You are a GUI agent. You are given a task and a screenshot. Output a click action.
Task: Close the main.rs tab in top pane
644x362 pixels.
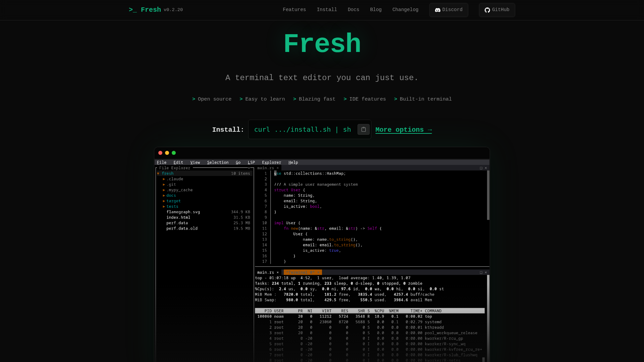point(278,168)
